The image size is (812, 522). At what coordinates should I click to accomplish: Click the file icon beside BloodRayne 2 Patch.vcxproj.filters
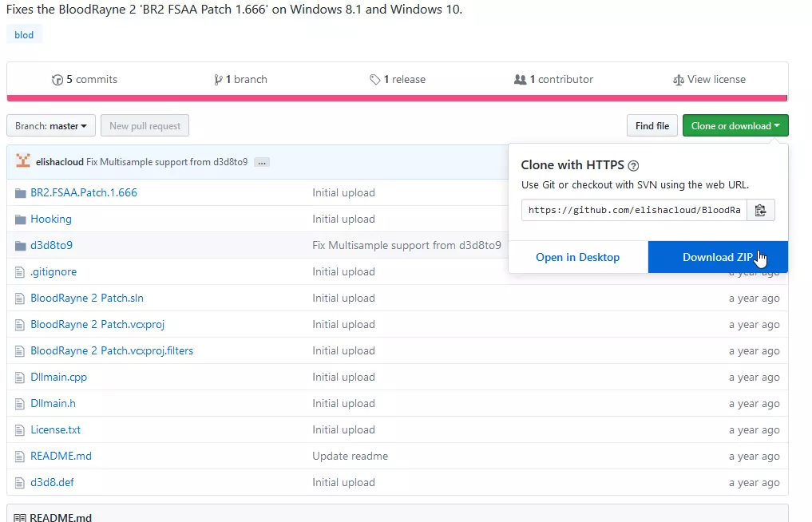tap(20, 351)
